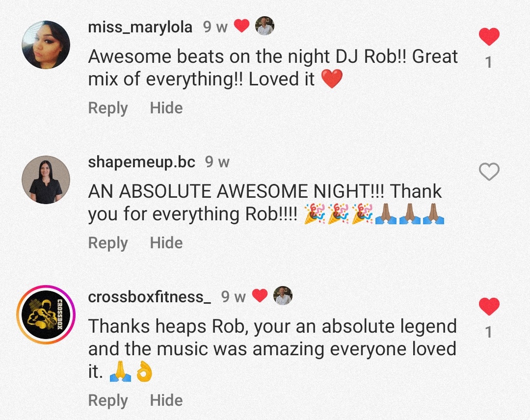Hide shapemeup.bc's comment

pos(166,242)
